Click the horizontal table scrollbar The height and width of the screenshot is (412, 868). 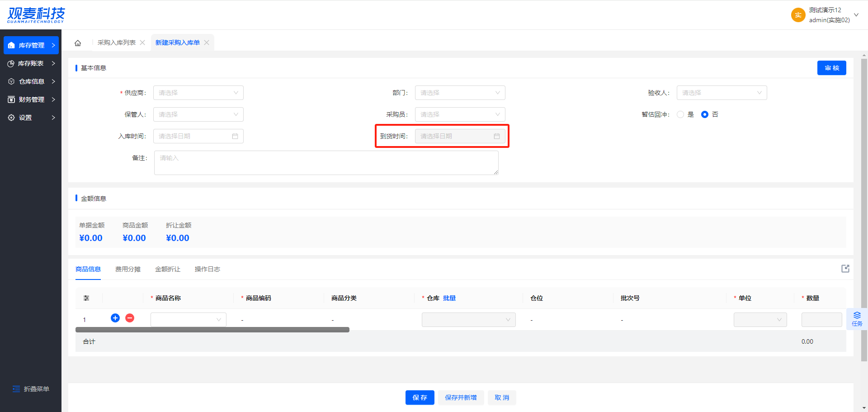[x=212, y=330]
